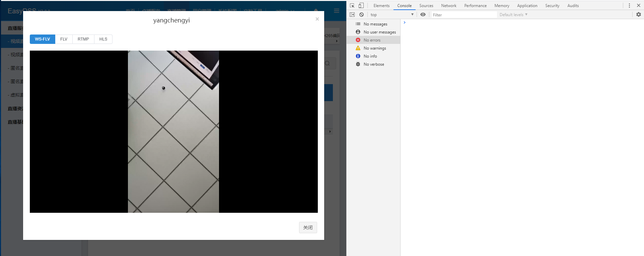
Task: Clear the console with the ban icon
Action: click(x=361, y=15)
